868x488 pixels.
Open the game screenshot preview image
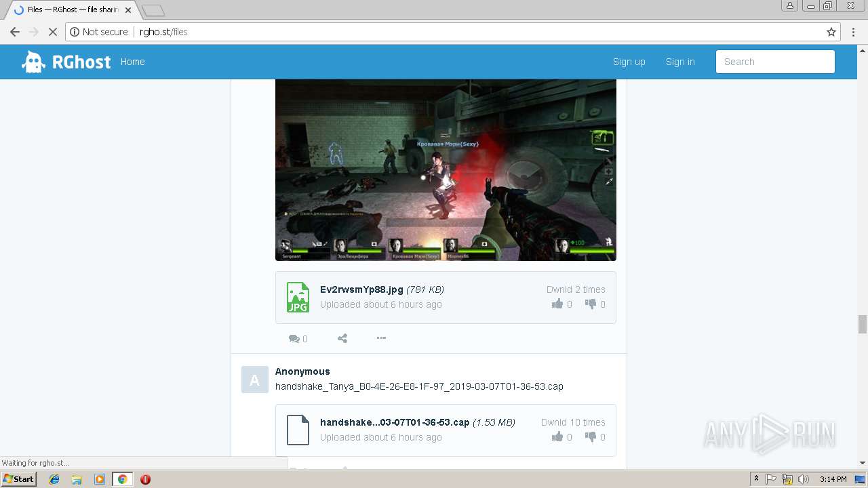pyautogui.click(x=446, y=170)
